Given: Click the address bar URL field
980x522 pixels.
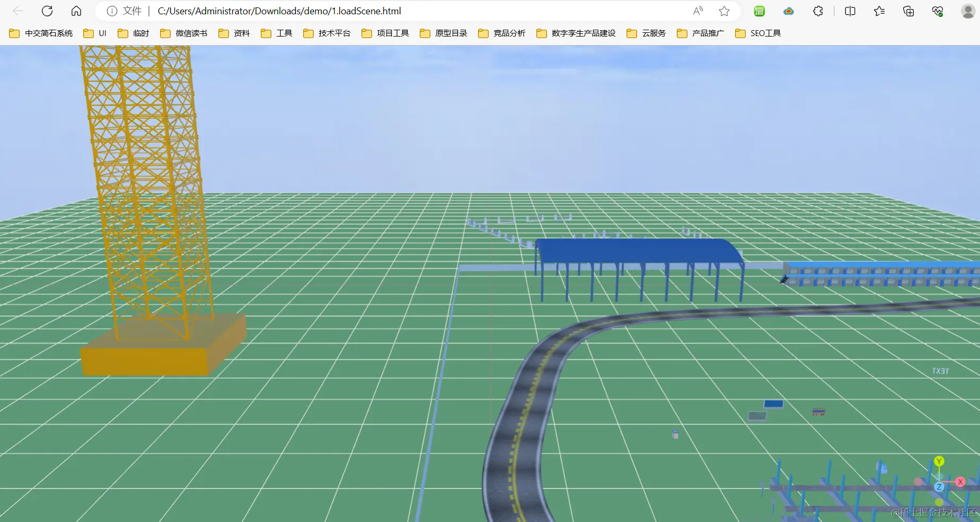Looking at the screenshot, I should [419, 11].
